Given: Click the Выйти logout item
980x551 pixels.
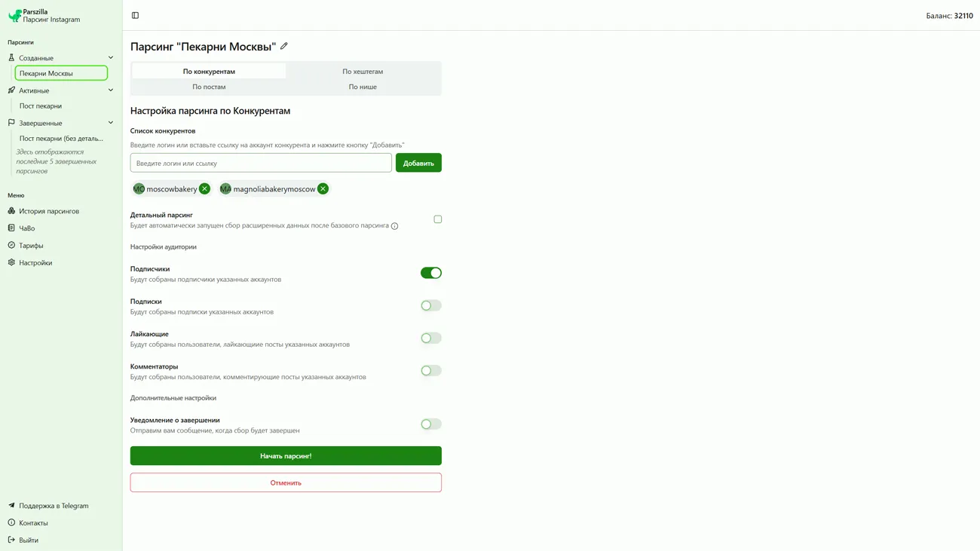Looking at the screenshot, I should coord(29,540).
